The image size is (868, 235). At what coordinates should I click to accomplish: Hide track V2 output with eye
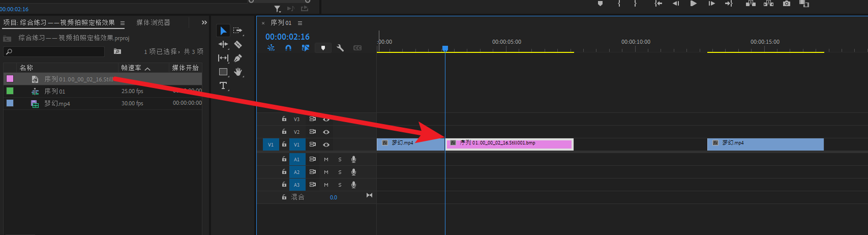[326, 132]
